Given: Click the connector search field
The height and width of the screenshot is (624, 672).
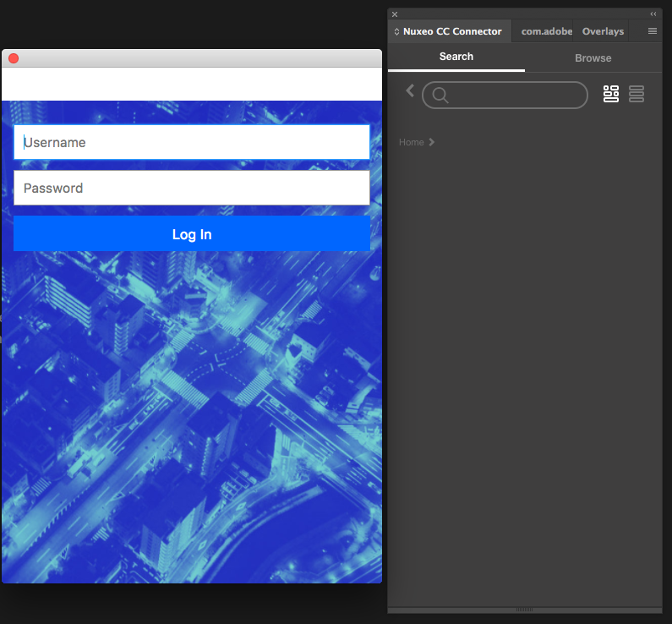Looking at the screenshot, I should click(x=505, y=96).
